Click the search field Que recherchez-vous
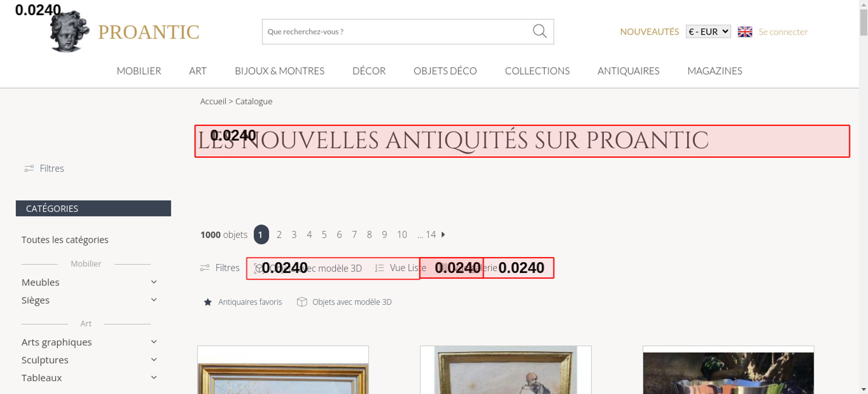 (397, 32)
